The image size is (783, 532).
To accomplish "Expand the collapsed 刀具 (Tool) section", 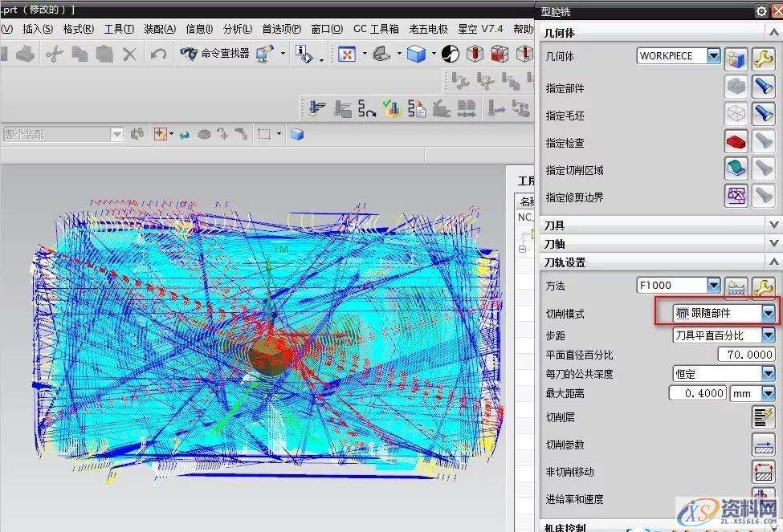I will (773, 225).
